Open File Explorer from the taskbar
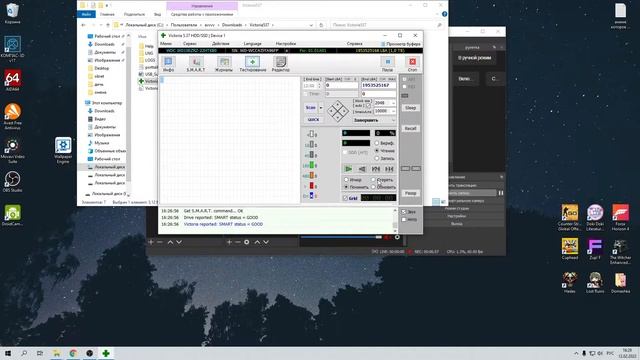Viewport: 640px width, 360px height. 56,353
